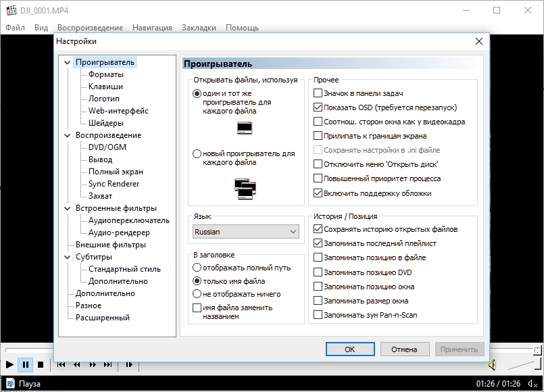Check 'Прилипать к границам экрана'
Viewport: 544px width, 392px height.
pyautogui.click(x=318, y=136)
